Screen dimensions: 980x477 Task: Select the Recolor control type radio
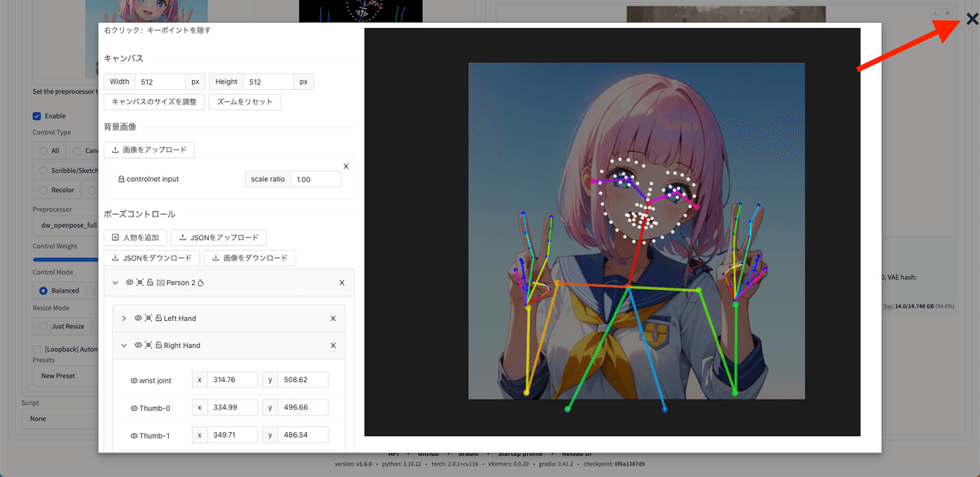42,189
